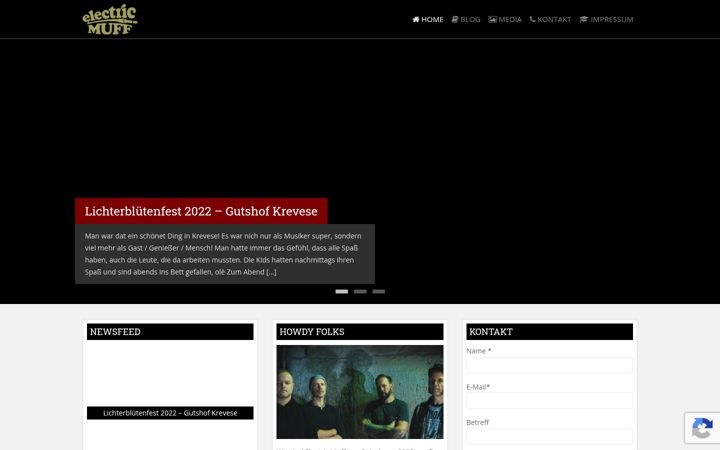Click the KONTAKT widget heading

(x=550, y=332)
